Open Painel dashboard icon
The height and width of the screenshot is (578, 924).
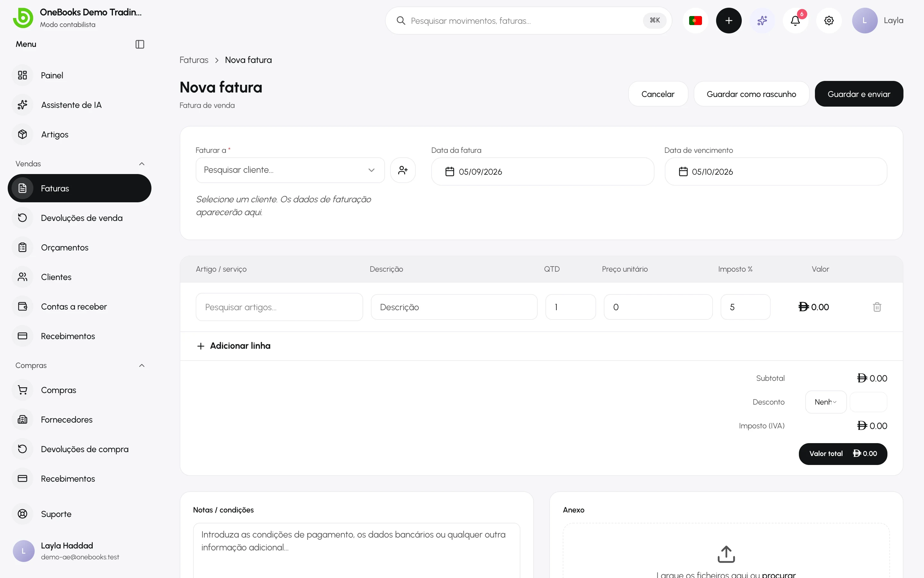(22, 75)
